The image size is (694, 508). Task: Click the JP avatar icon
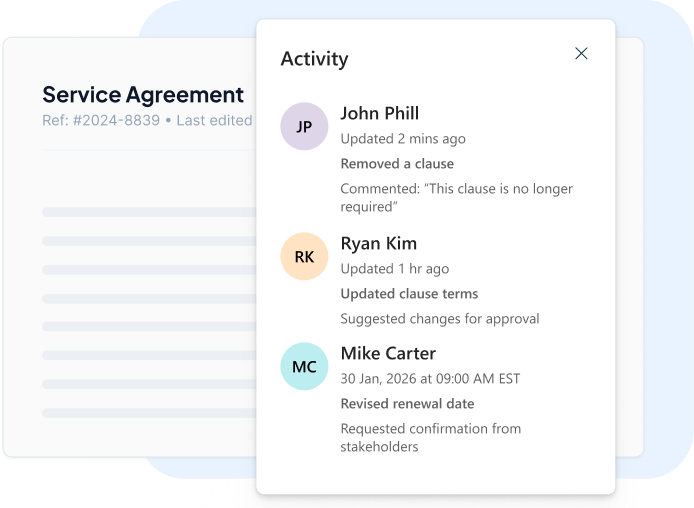click(x=304, y=127)
